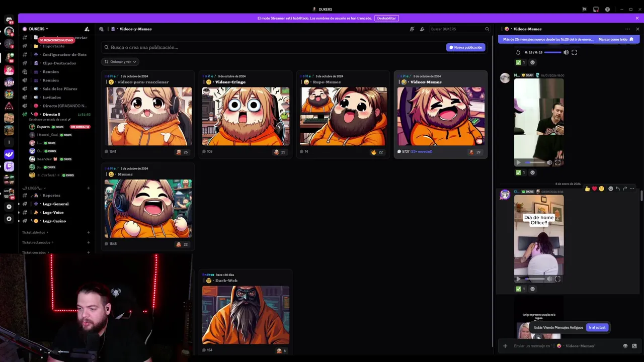Click the 0:15 video volume slider

click(552, 52)
